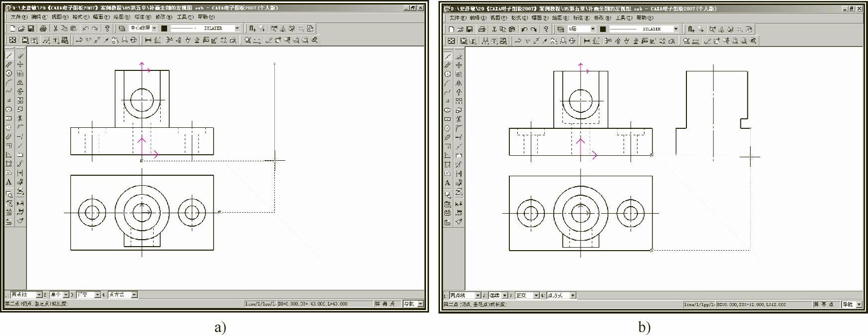Select the line tool in window a sidebar
This screenshot has height=335, width=868.
[x=9, y=55]
